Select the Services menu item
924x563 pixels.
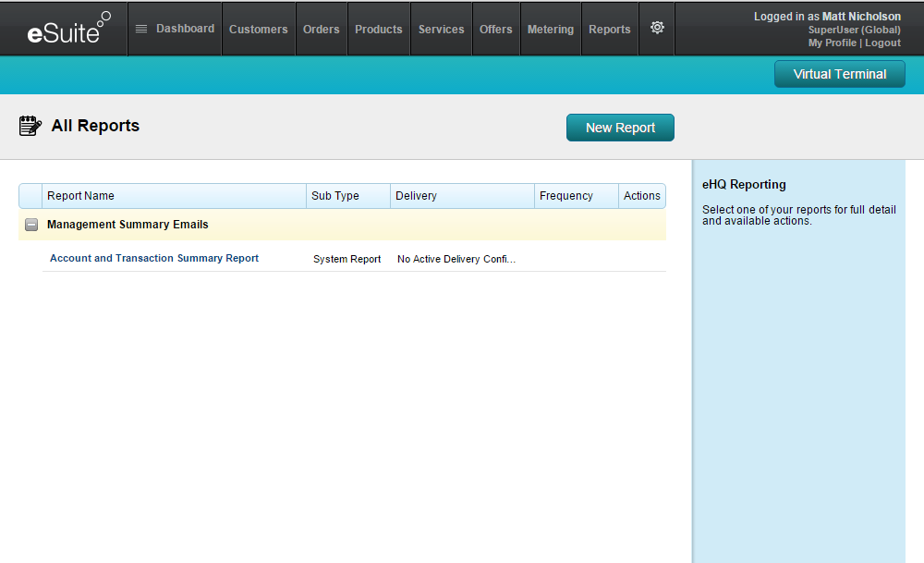(x=441, y=30)
